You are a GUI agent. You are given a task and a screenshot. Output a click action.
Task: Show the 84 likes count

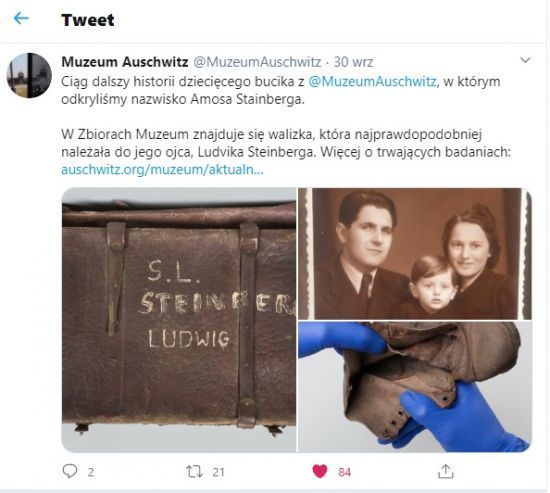click(x=344, y=472)
